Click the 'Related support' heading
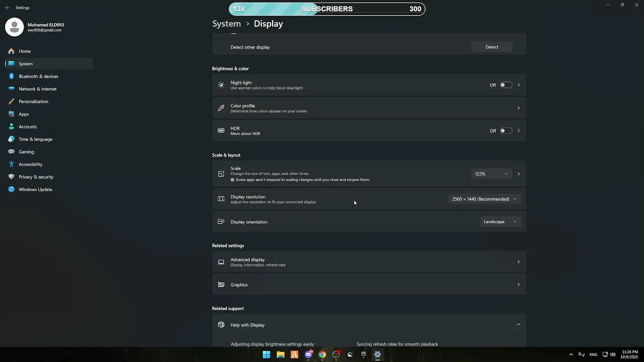The height and width of the screenshot is (362, 644). tap(228, 308)
